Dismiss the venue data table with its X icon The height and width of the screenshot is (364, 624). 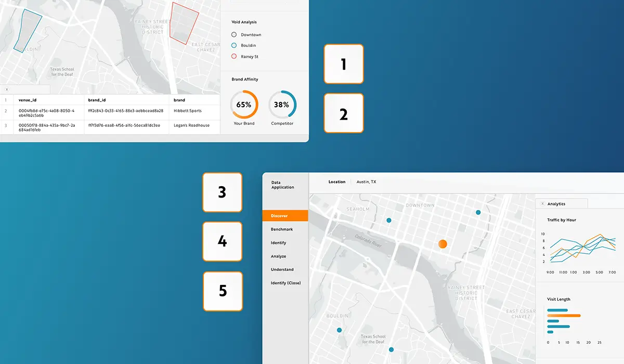coord(6,89)
